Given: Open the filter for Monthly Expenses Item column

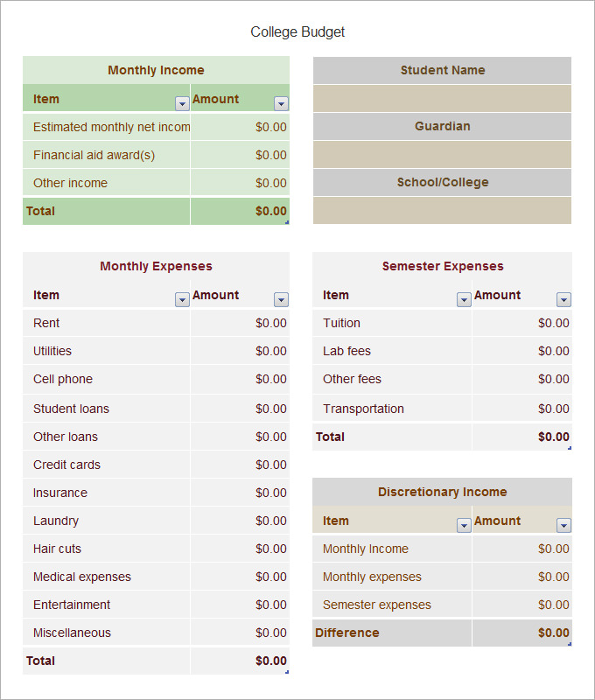Looking at the screenshot, I should pyautogui.click(x=182, y=298).
